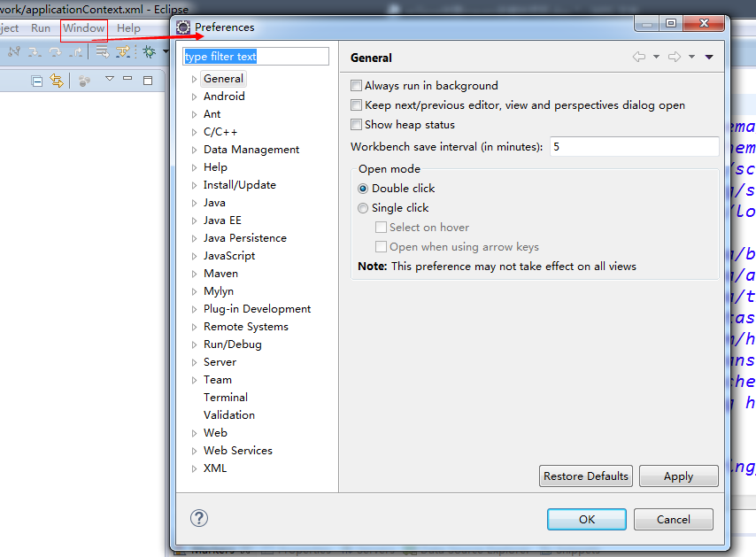Screen dimensions: 756x557
Task: Click the Step Return debug icon
Action: [76, 51]
